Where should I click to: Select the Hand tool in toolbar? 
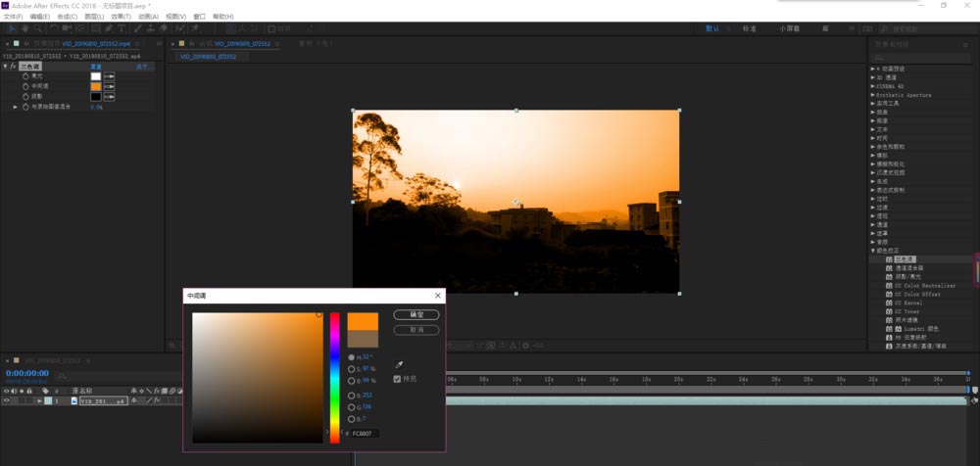(25, 29)
